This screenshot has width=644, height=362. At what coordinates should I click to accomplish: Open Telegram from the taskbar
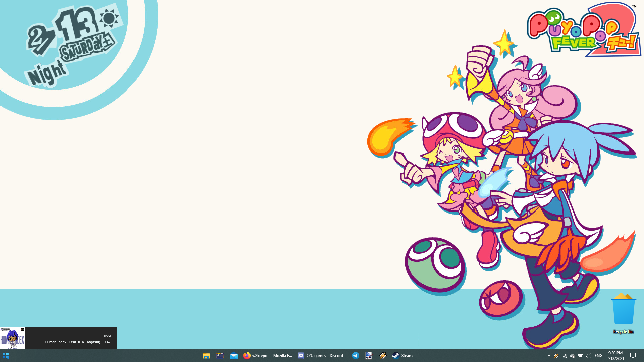(355, 356)
